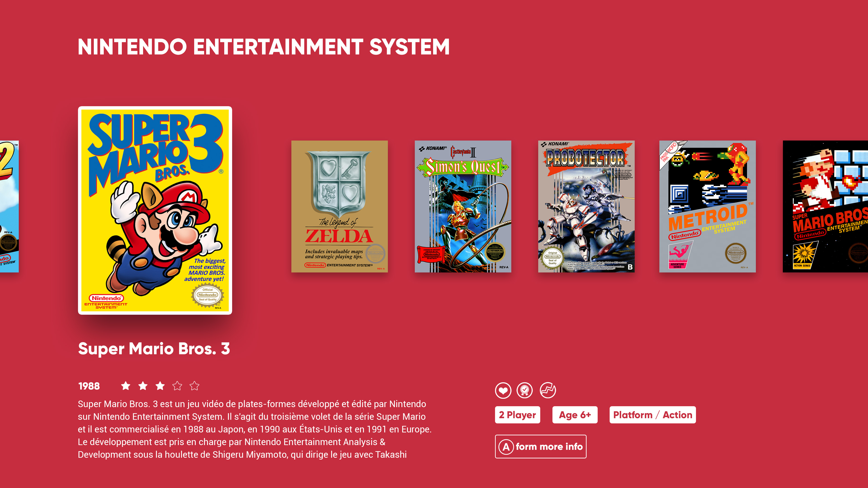
Task: Toggle the heart favorite icon
Action: pyautogui.click(x=503, y=391)
